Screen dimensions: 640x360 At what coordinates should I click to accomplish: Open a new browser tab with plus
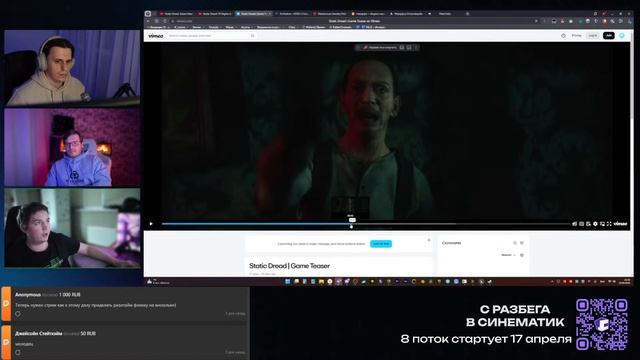(467, 13)
